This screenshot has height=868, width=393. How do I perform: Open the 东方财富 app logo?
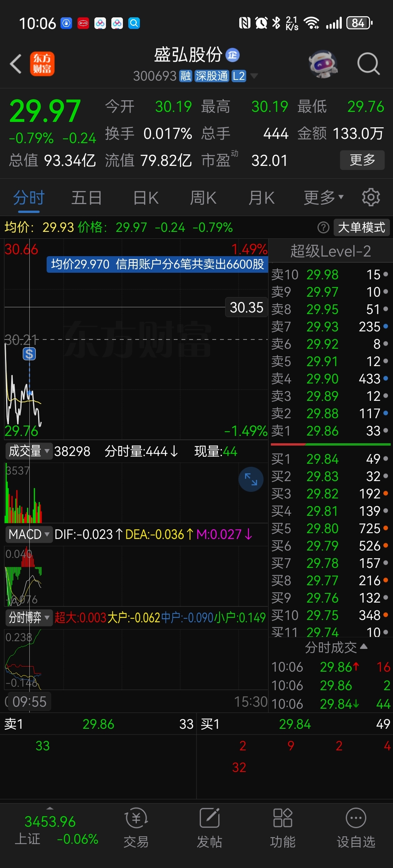tap(42, 64)
